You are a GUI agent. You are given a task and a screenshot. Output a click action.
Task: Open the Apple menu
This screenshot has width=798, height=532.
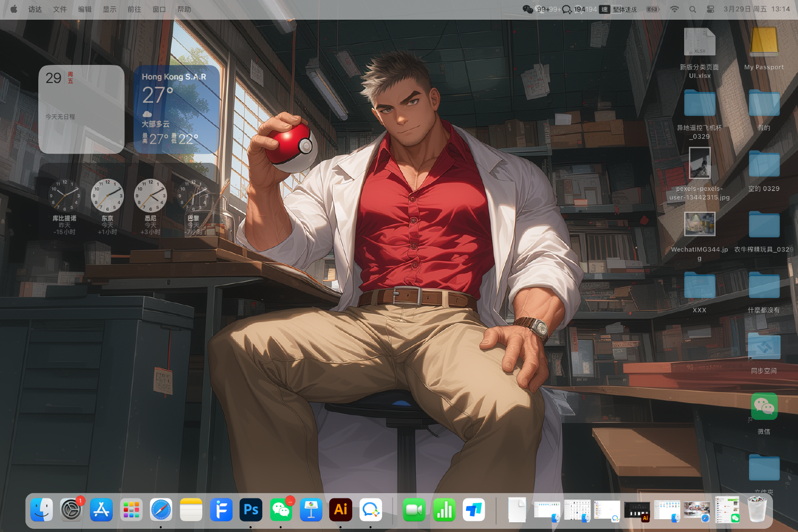coord(14,9)
